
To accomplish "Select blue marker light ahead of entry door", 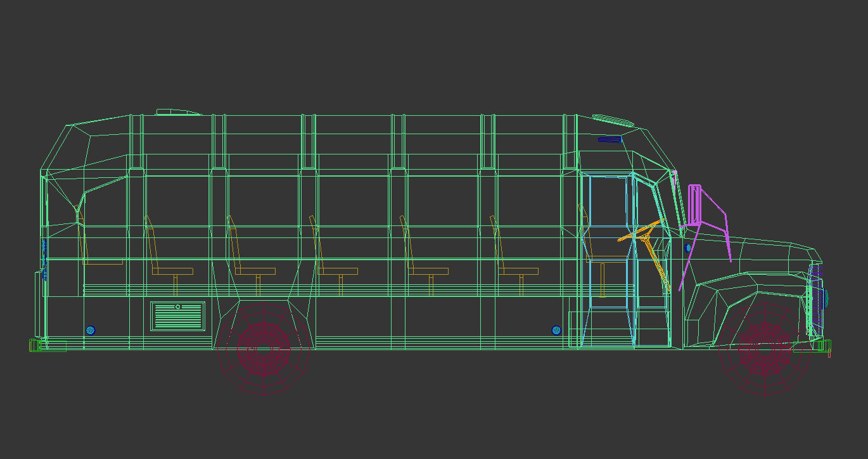I will click(556, 330).
